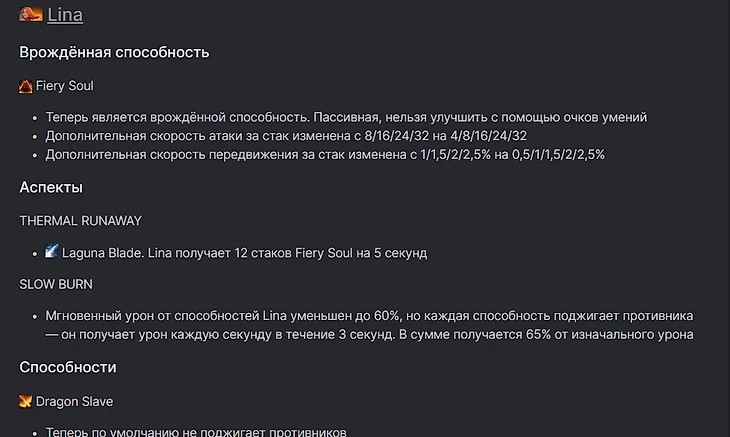Viewport: 730px width, 437px height.
Task: Select the Dragon Slave ability name
Action: pyautogui.click(x=74, y=401)
